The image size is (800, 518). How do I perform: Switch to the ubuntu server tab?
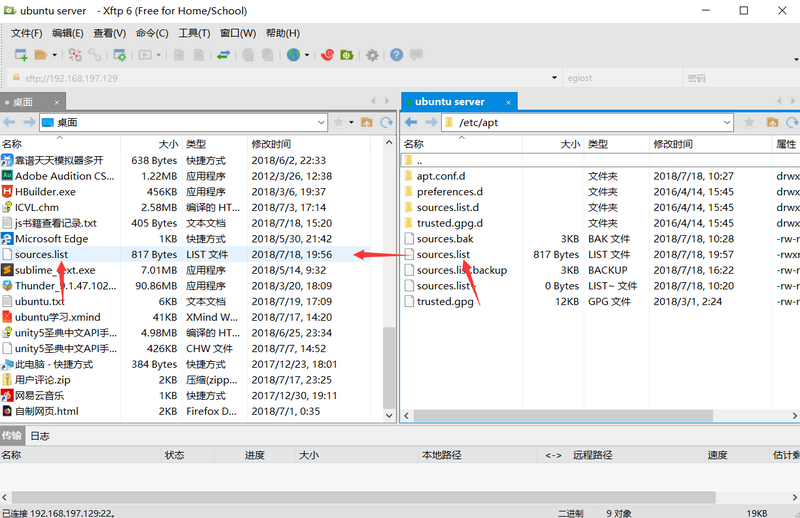click(x=449, y=102)
